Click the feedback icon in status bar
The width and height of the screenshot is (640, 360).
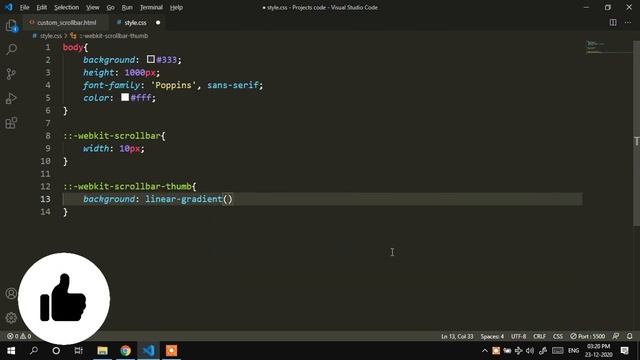pyautogui.click(x=616, y=336)
